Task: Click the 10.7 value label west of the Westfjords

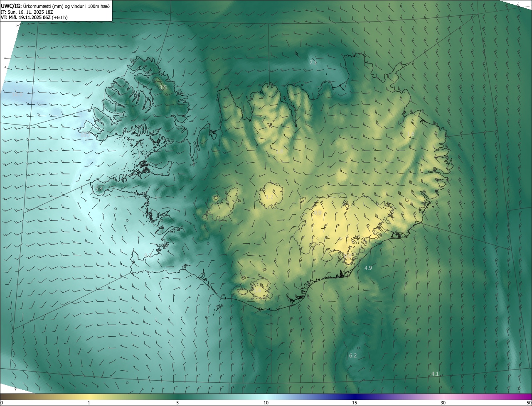Action: 85,135
